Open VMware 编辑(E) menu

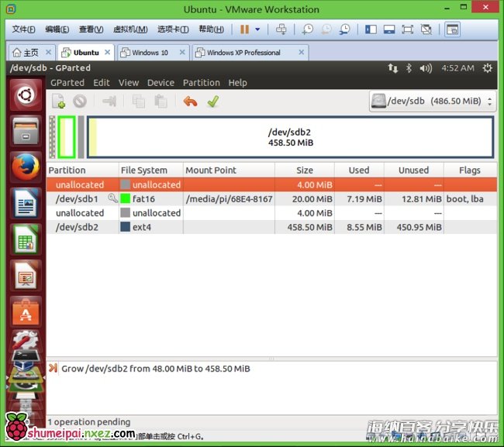(57, 29)
